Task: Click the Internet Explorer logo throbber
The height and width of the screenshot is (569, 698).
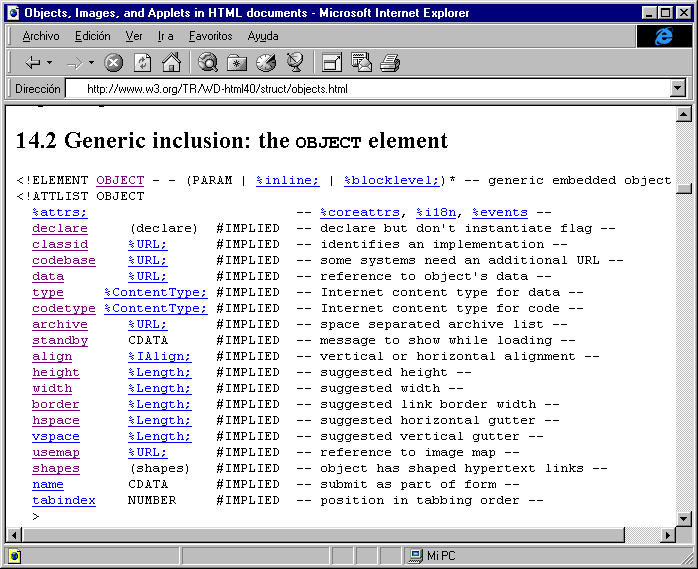Action: [664, 36]
